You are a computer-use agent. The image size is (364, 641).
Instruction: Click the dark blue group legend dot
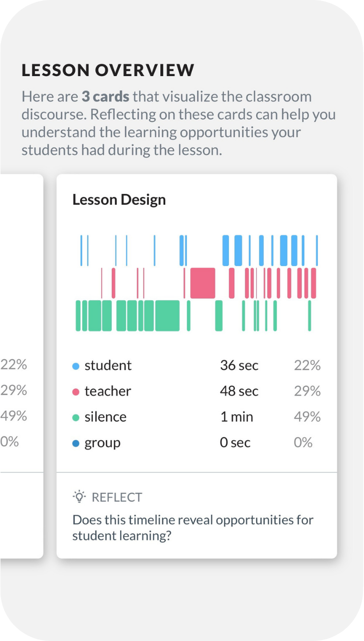coord(76,444)
